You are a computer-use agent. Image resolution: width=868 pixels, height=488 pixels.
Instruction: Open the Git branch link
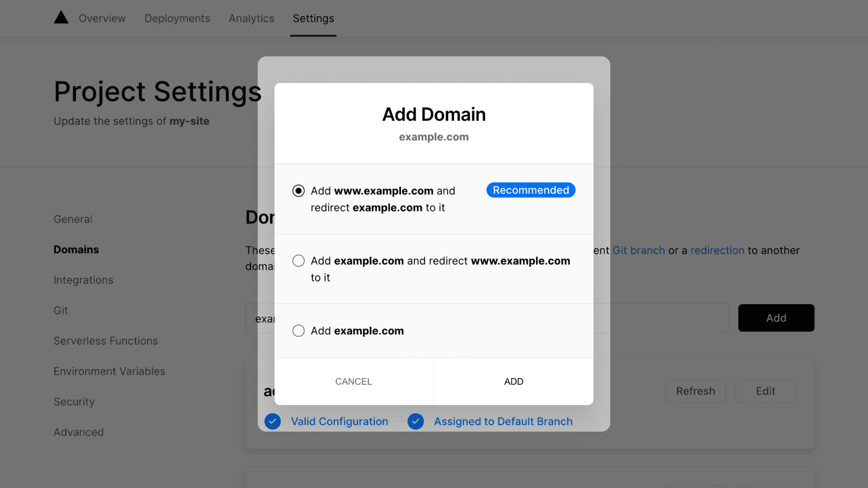[639, 251]
